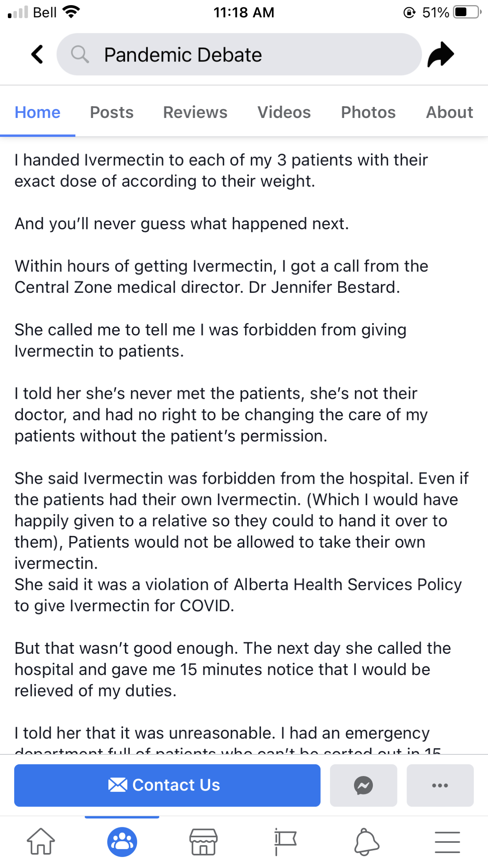
Task: Tap the battery indicator in status bar
Action: pos(467,12)
